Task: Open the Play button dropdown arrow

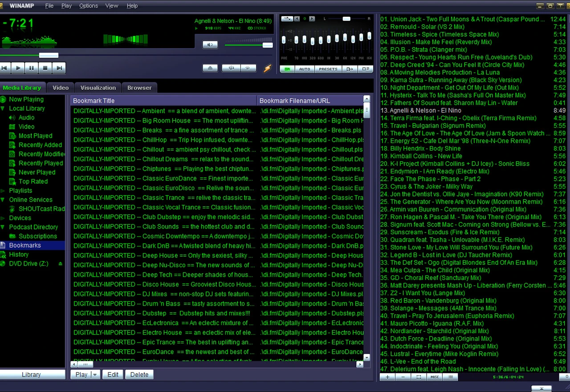Action: pyautogui.click(x=95, y=375)
